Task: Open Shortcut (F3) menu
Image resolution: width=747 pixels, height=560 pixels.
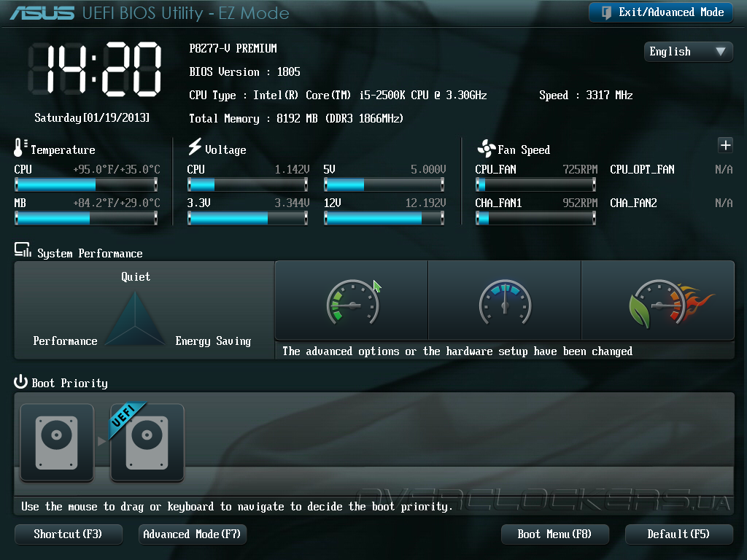Action: coord(68,534)
